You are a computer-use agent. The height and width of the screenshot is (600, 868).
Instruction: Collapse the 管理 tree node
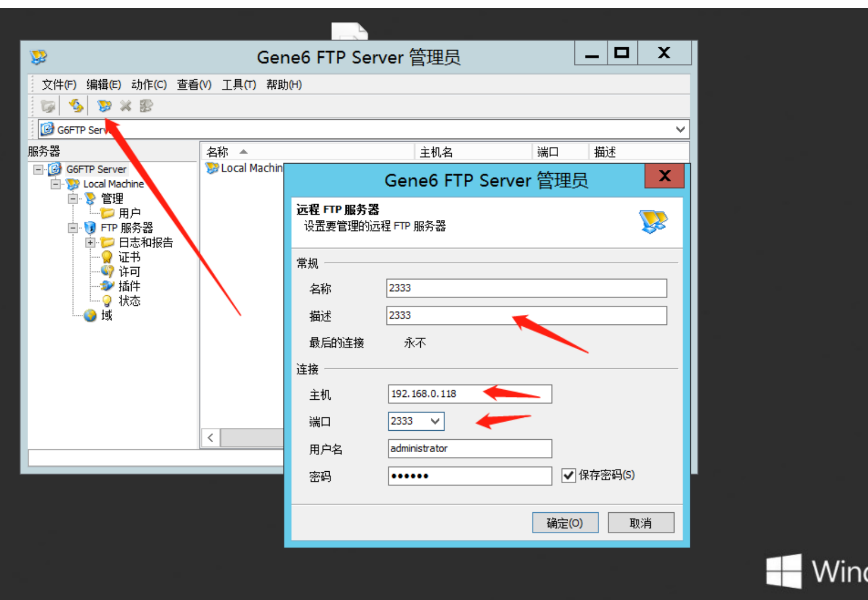[x=73, y=199]
